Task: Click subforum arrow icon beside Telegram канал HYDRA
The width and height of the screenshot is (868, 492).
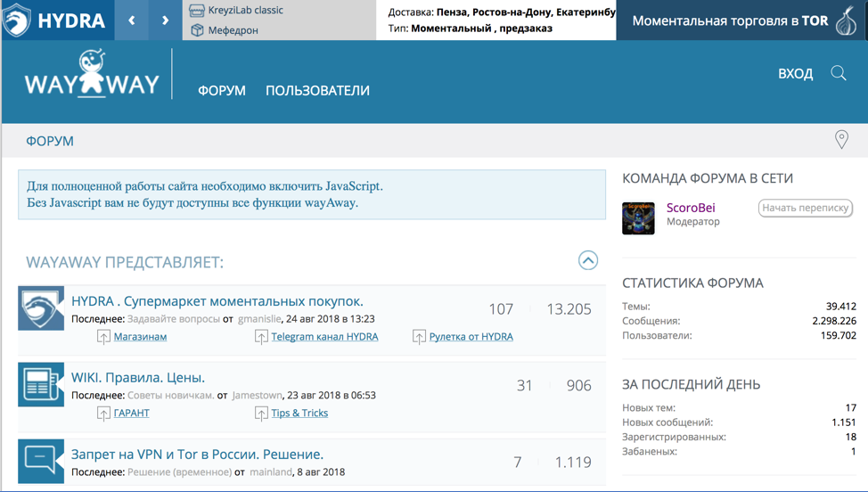Action: pos(261,337)
